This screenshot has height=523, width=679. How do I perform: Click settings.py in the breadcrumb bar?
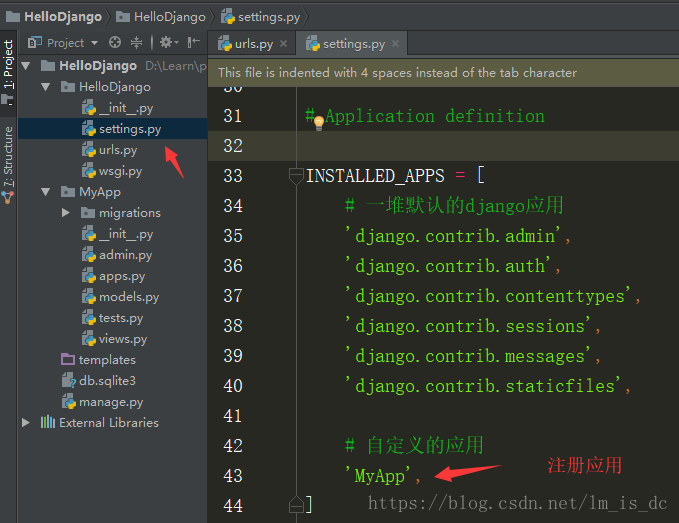pyautogui.click(x=261, y=17)
